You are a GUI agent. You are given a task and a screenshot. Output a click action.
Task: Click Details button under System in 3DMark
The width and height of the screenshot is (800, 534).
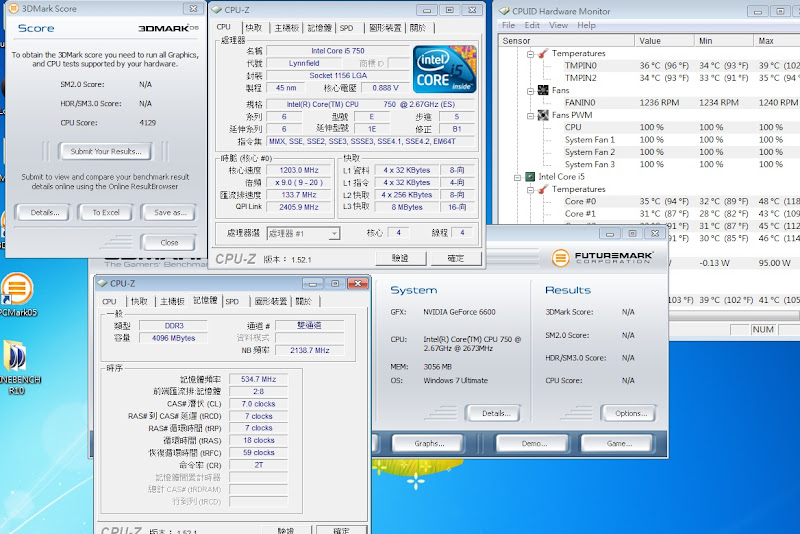(x=494, y=414)
